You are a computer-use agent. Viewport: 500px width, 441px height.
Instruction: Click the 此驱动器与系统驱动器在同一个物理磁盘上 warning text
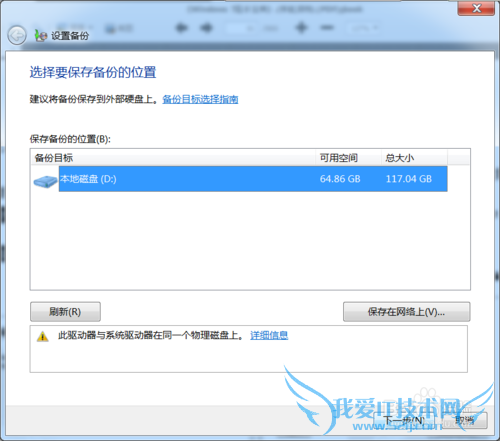coord(150,335)
